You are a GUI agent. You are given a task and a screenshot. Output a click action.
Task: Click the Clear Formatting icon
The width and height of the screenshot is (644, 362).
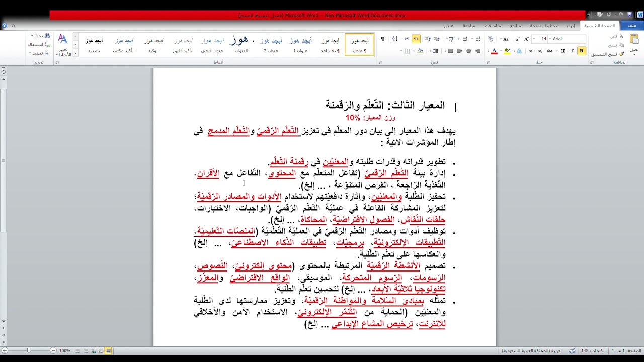491,39
